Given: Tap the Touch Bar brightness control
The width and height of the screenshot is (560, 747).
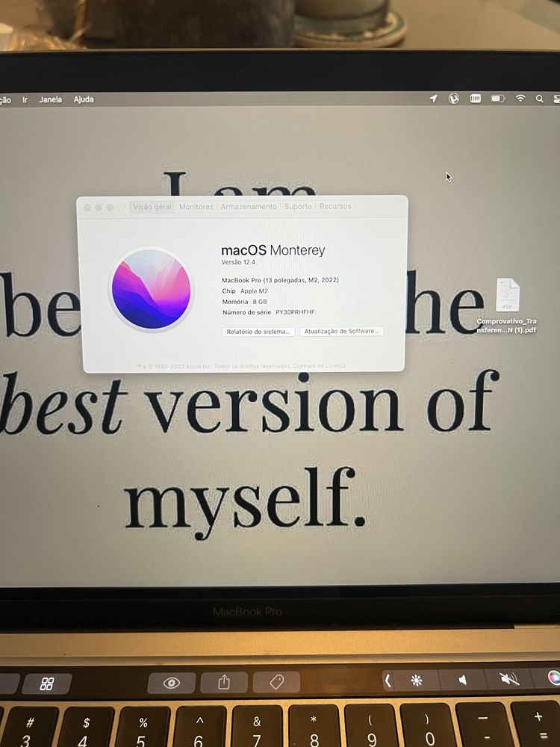Looking at the screenshot, I should [416, 680].
